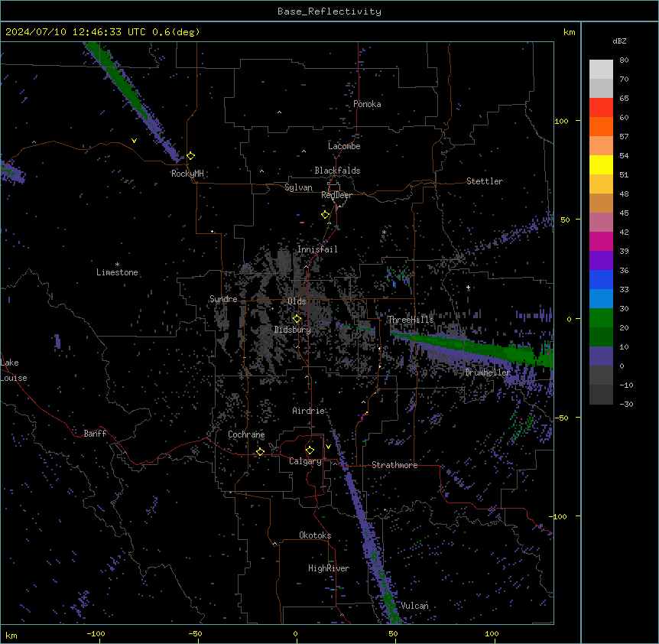This screenshot has height=644, width=659.
Task: Click the km unit label at top right
Action: coord(570,32)
